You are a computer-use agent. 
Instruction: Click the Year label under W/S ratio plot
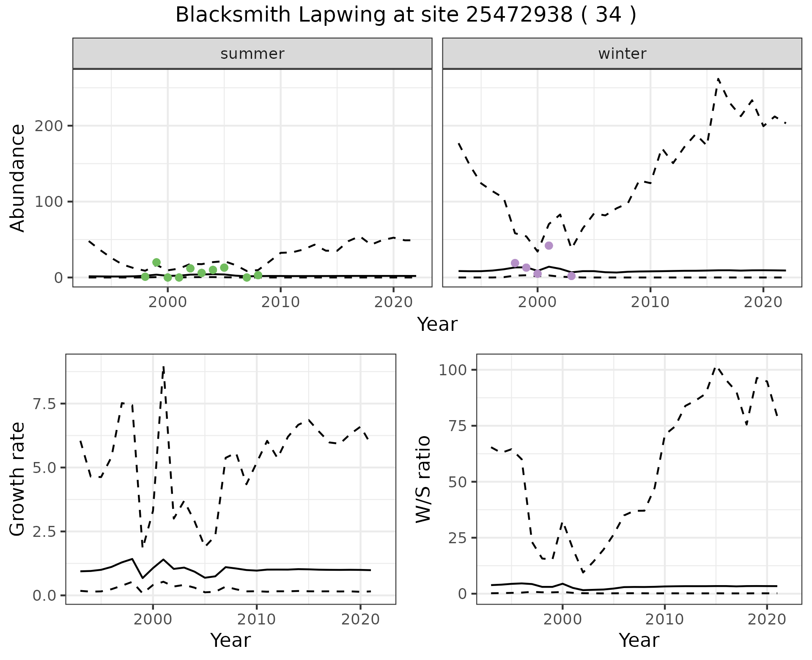click(x=639, y=640)
